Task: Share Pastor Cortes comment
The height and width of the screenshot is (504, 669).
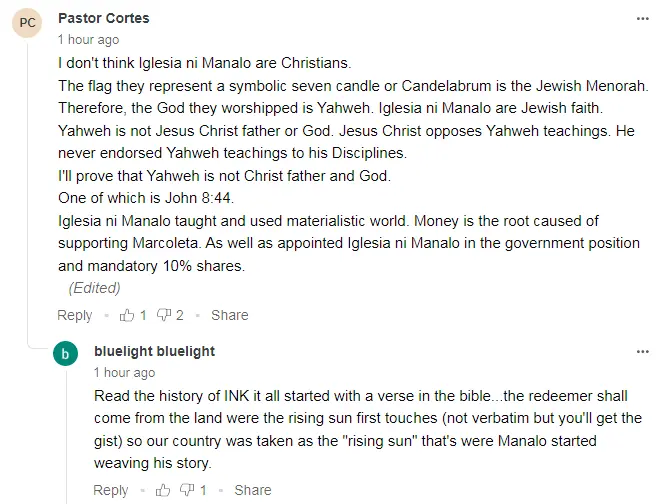Action: point(230,315)
